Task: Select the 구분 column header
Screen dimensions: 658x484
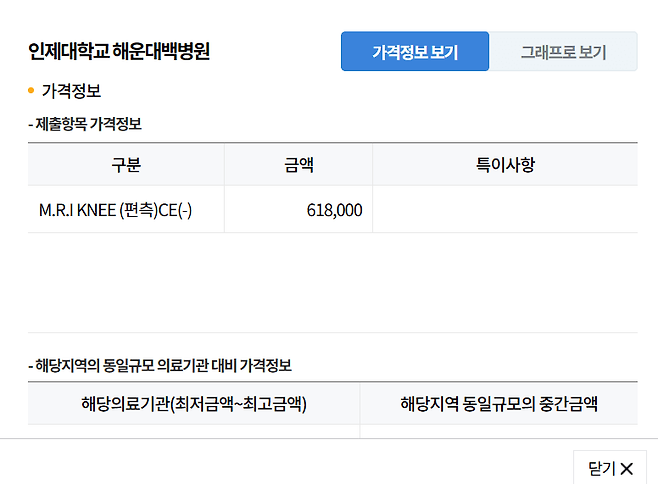Action: click(x=126, y=165)
